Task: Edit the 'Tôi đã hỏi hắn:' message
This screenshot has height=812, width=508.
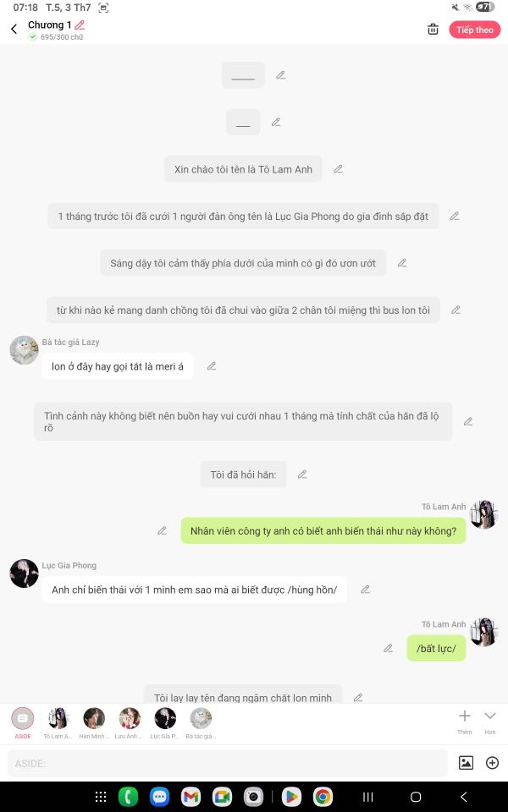Action: click(302, 475)
